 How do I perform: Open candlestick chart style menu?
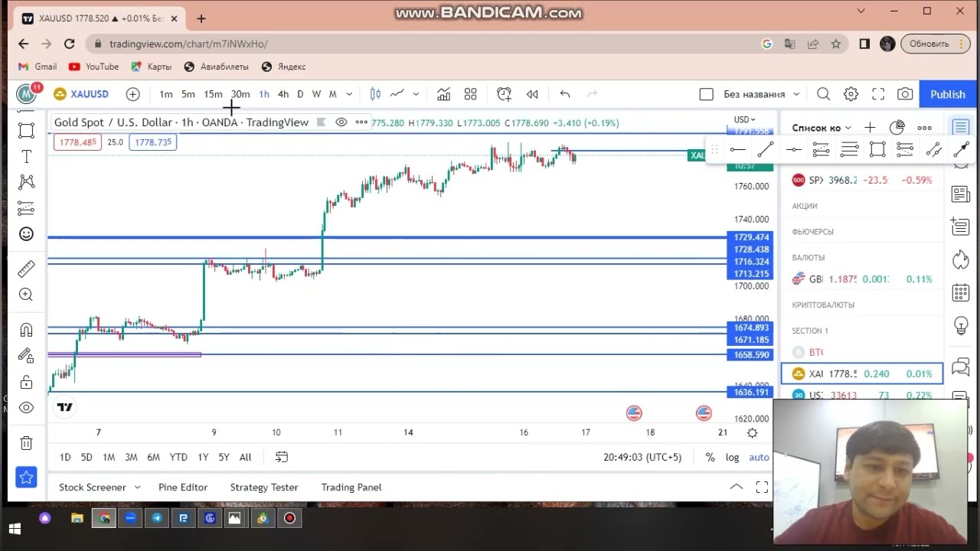click(375, 94)
